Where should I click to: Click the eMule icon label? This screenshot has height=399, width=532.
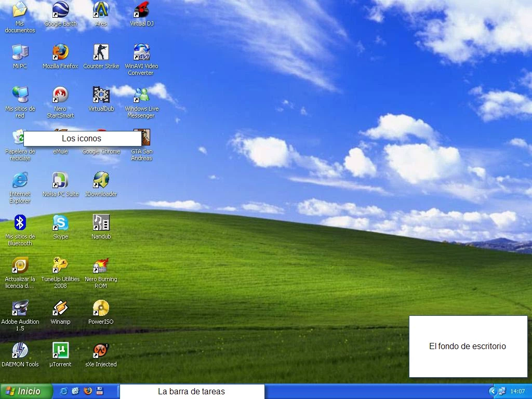(60, 151)
